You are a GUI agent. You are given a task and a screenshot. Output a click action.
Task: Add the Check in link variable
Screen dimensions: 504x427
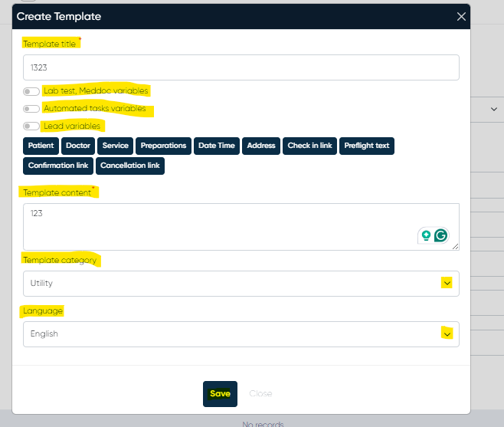(309, 146)
